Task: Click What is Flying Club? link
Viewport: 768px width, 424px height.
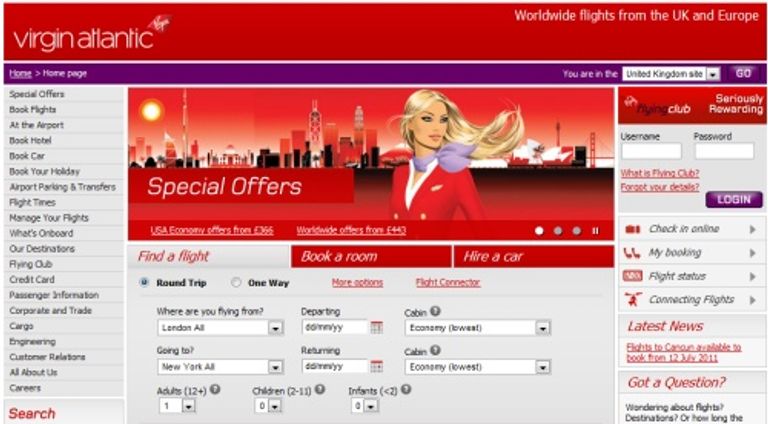Action: [x=660, y=173]
